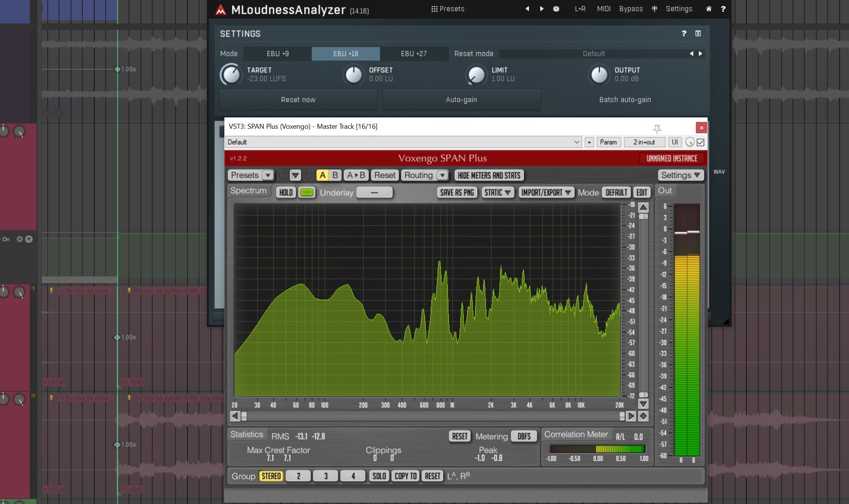Open IMPORT/EXPORT dropdown

(x=546, y=192)
